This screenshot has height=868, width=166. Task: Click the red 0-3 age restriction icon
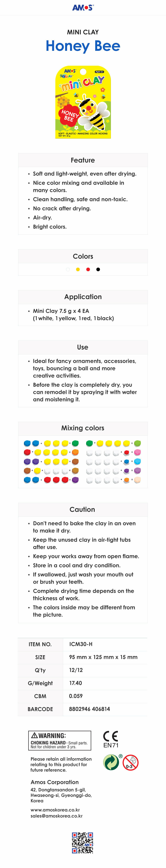(x=130, y=762)
